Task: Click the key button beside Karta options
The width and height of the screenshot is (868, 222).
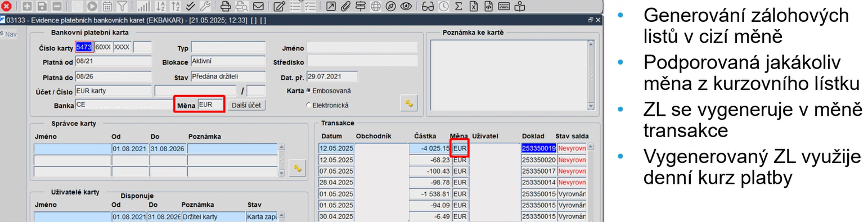Action: click(408, 103)
